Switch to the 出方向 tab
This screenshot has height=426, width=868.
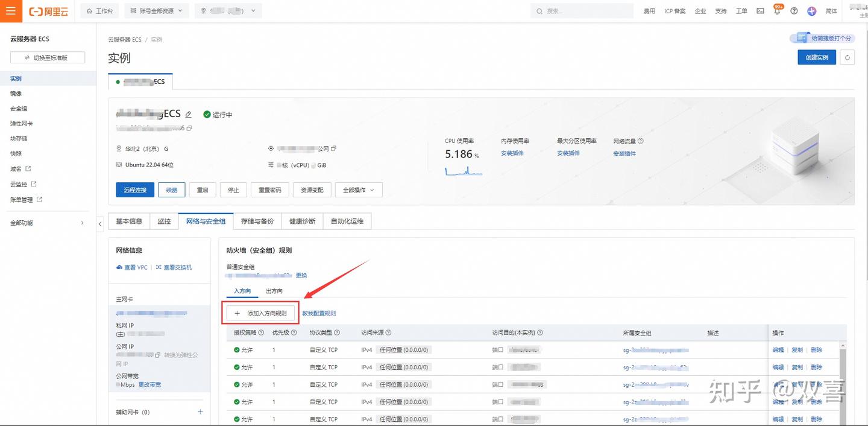coord(274,291)
